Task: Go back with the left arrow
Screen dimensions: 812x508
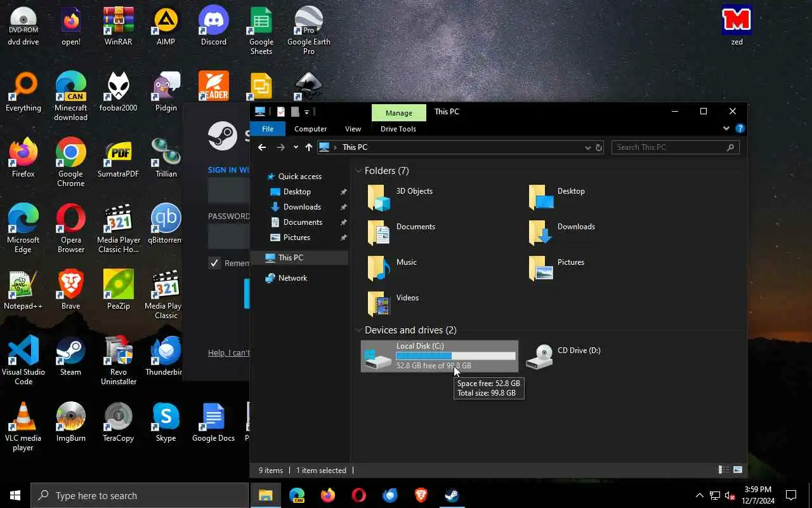Action: click(262, 147)
